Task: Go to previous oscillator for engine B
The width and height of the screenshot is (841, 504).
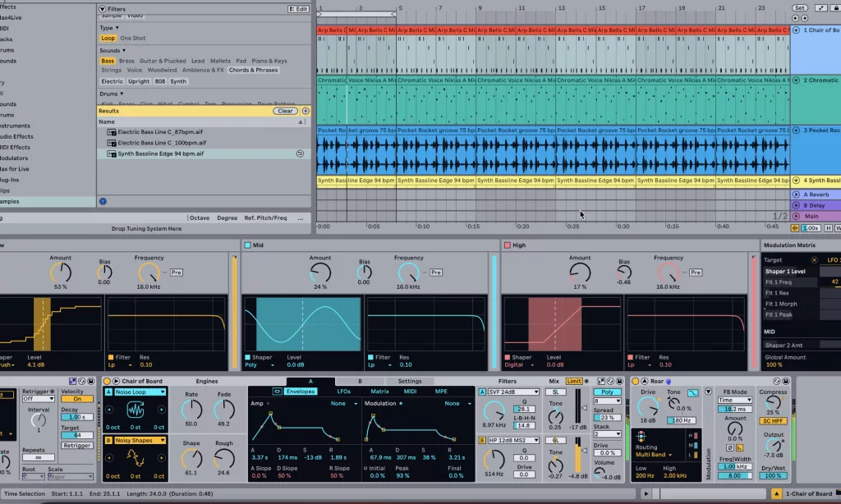Action: (x=109, y=458)
